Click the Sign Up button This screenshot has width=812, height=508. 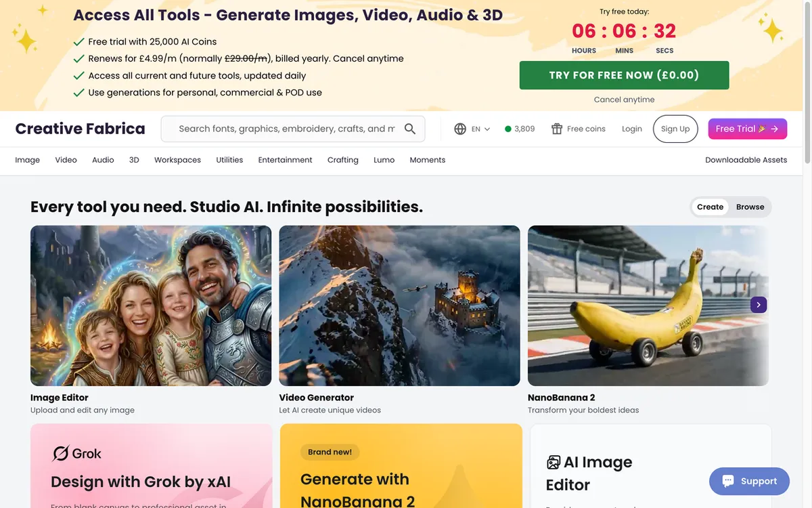point(675,129)
